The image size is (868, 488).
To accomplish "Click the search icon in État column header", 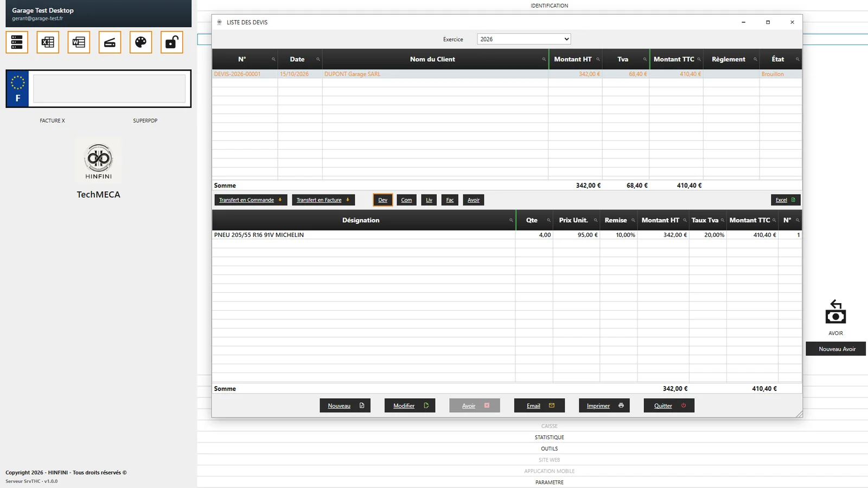I will (x=797, y=60).
